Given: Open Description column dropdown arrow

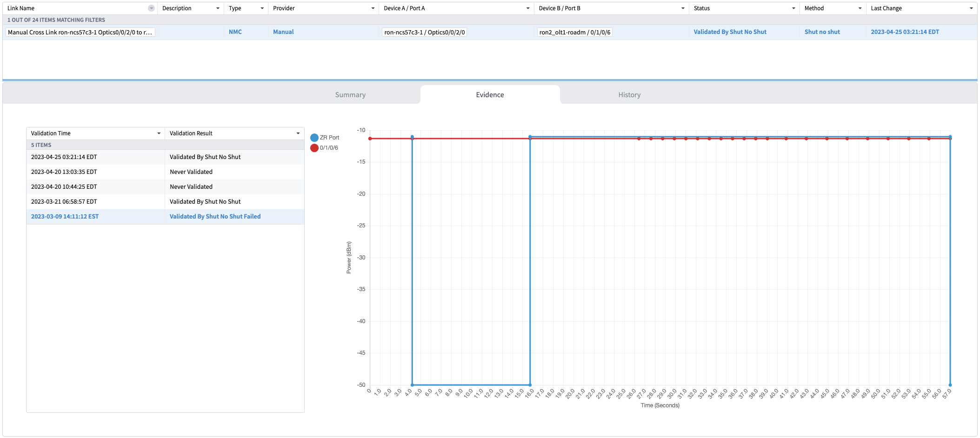Looking at the screenshot, I should click(x=218, y=8).
